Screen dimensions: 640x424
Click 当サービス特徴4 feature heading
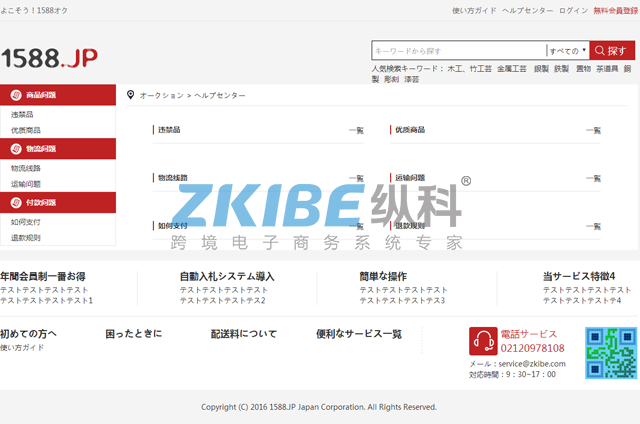click(x=579, y=276)
